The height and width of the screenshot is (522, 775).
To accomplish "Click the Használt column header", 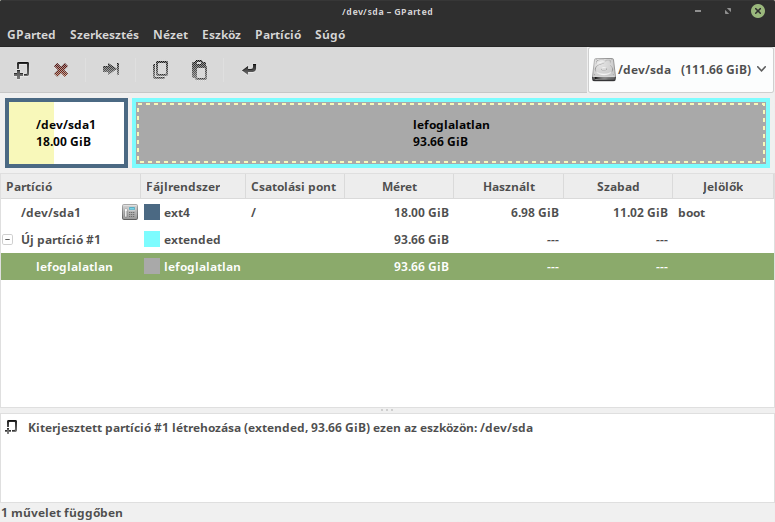I will point(509,187).
